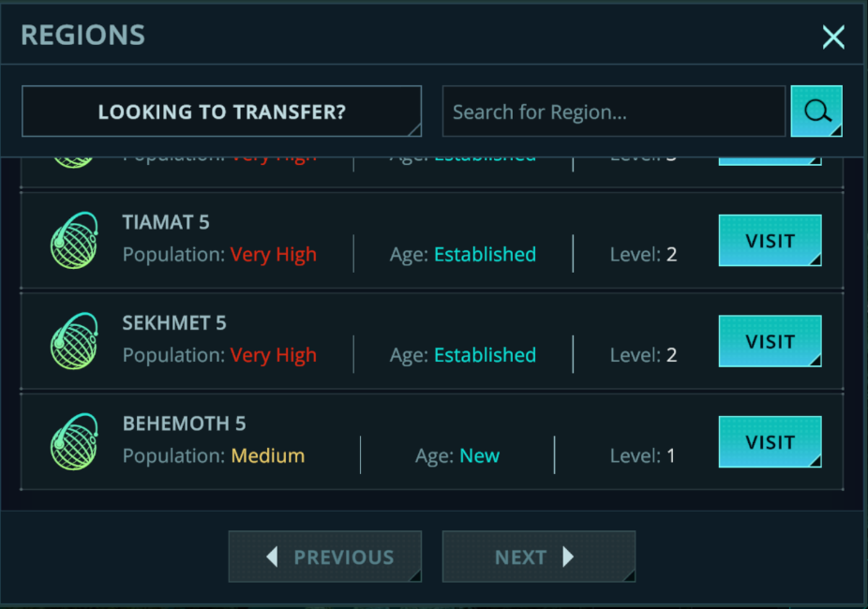Visit the Sekhmet 5 region
868x609 pixels.
(x=770, y=342)
